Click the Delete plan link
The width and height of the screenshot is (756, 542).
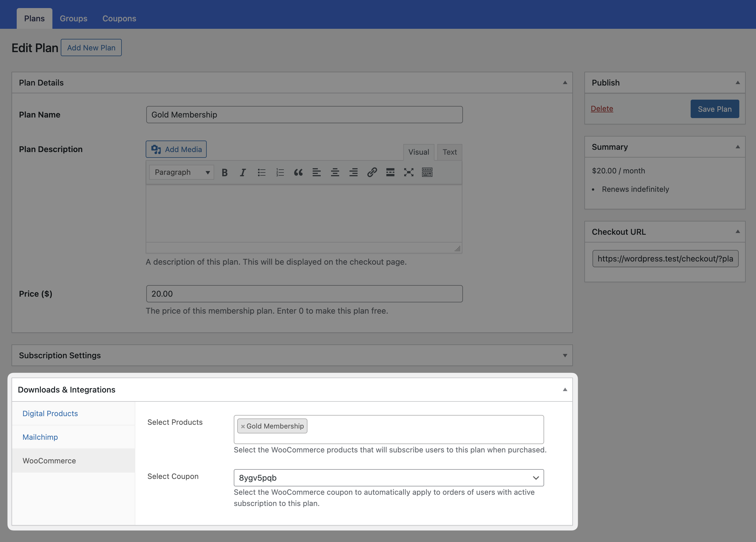(602, 108)
